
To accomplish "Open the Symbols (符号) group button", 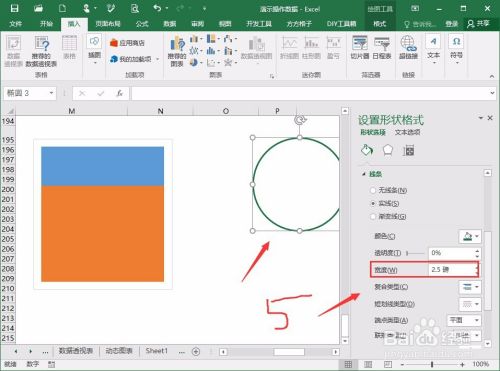I will [x=457, y=49].
